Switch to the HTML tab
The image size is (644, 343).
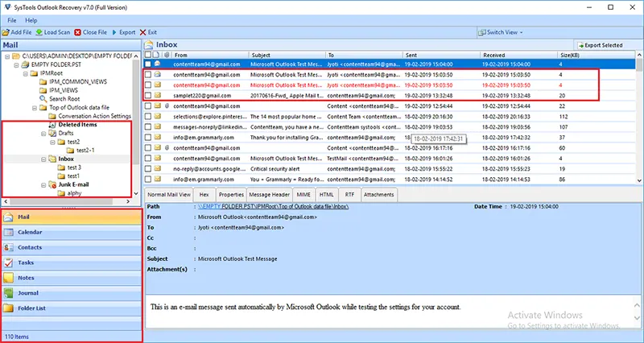[327, 195]
